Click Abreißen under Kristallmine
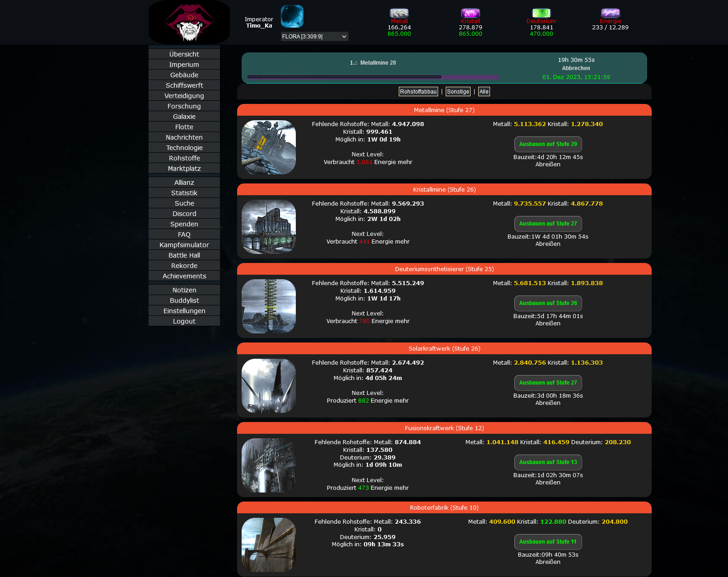The width and height of the screenshot is (728, 577). click(548, 244)
